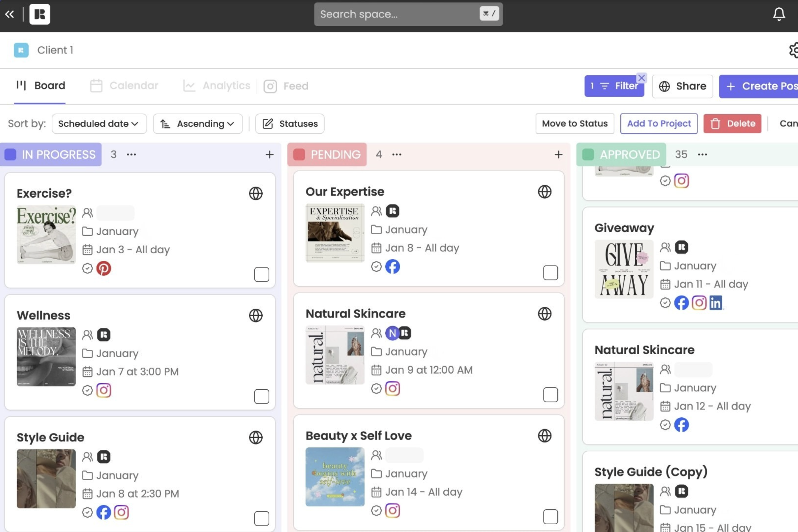The width and height of the screenshot is (798, 532).
Task: Add a post with the In Progress plus icon
Action: pyautogui.click(x=269, y=155)
